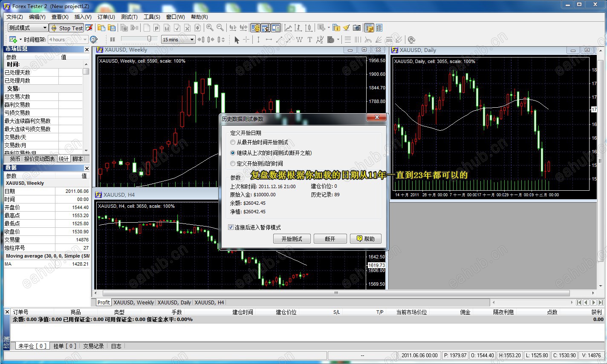This screenshot has width=607, height=364.
Task: Select the Elliott wave 1-2-3 tool
Action: [320, 40]
